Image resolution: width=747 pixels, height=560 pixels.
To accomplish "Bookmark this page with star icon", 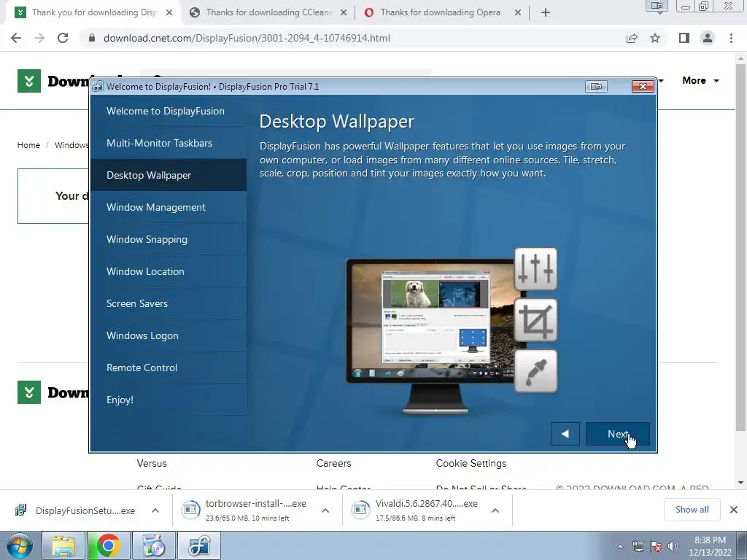I will 655,38.
